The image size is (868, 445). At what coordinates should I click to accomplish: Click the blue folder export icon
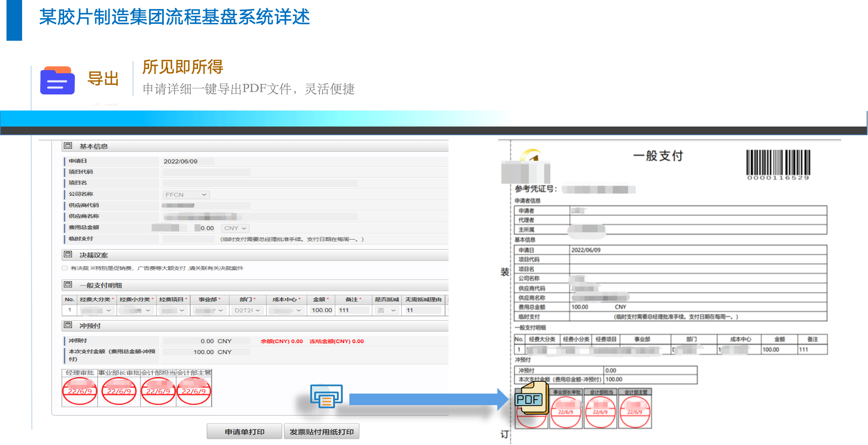tap(57, 81)
